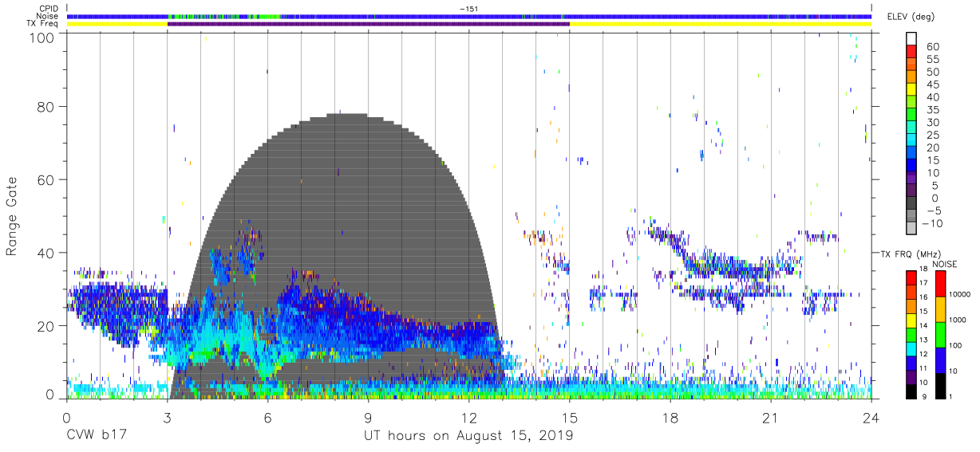Click the CPID value '-151'
This screenshot has height=452, width=980.
click(x=470, y=8)
